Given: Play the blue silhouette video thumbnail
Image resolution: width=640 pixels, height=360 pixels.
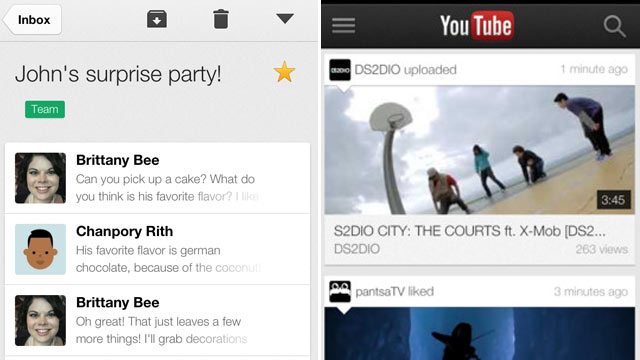Looking at the screenshot, I should click(x=480, y=333).
